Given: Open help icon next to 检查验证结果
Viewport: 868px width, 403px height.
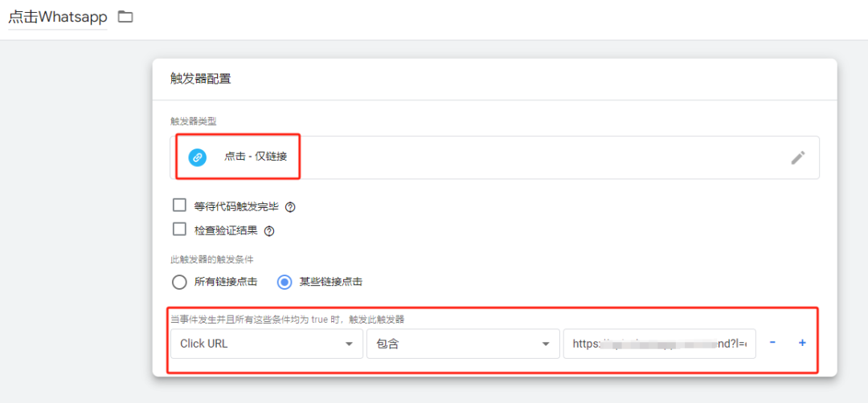Looking at the screenshot, I should coord(269,231).
